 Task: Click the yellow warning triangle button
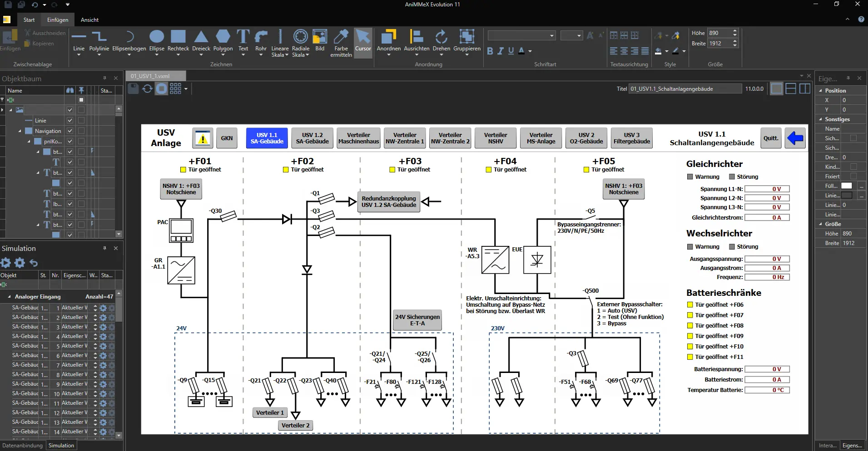click(x=203, y=138)
